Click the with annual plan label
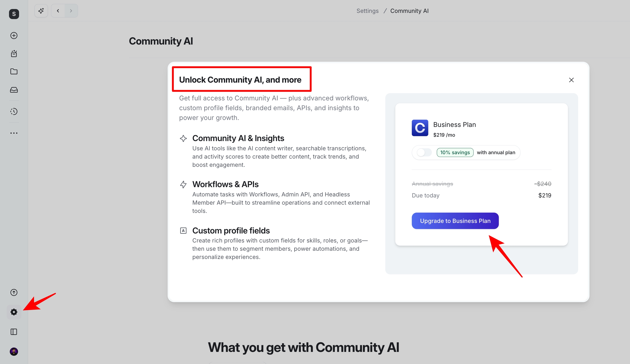Screen dimensions: 630x364 pyautogui.click(x=496, y=152)
